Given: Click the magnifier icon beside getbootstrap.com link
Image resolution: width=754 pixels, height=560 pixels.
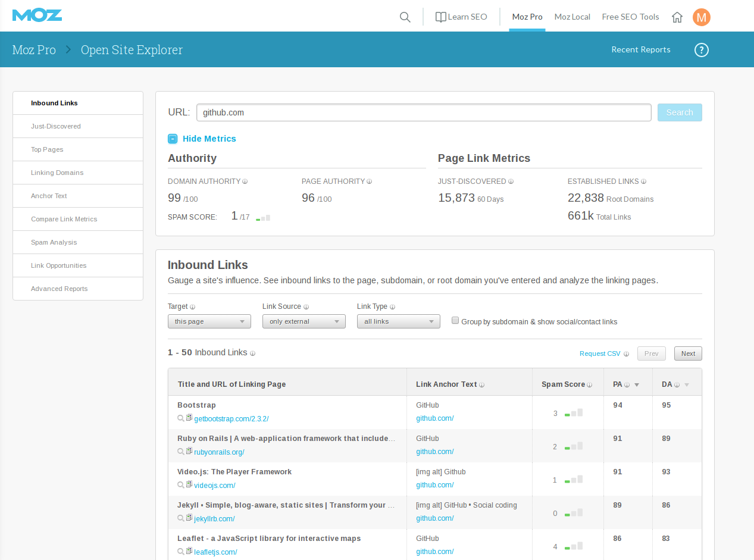Looking at the screenshot, I should click(x=181, y=418).
